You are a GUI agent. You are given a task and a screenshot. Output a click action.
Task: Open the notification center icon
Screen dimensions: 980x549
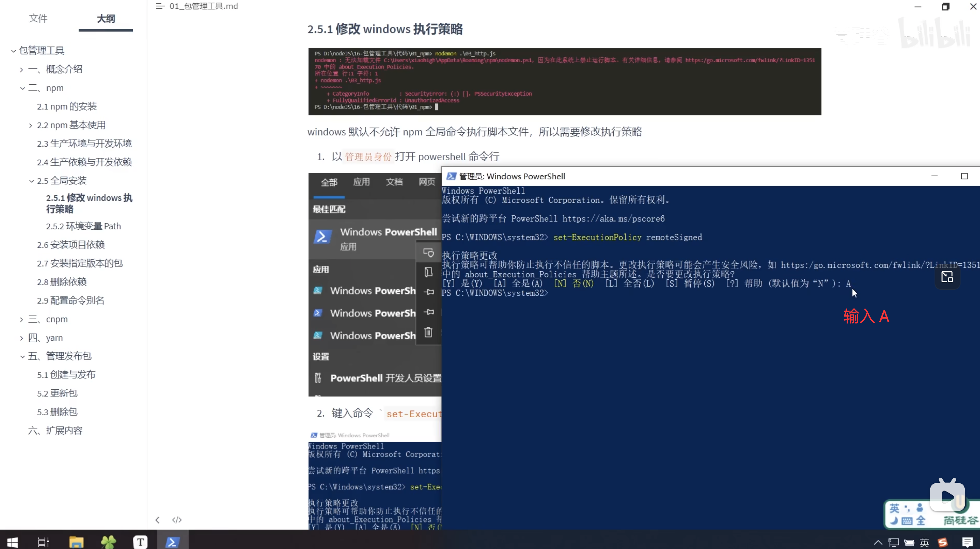[967, 542]
